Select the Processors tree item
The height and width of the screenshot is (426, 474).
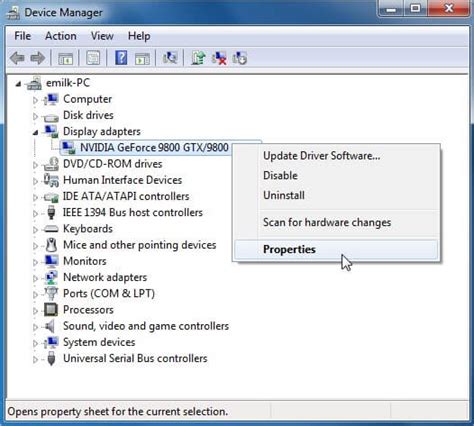point(88,310)
